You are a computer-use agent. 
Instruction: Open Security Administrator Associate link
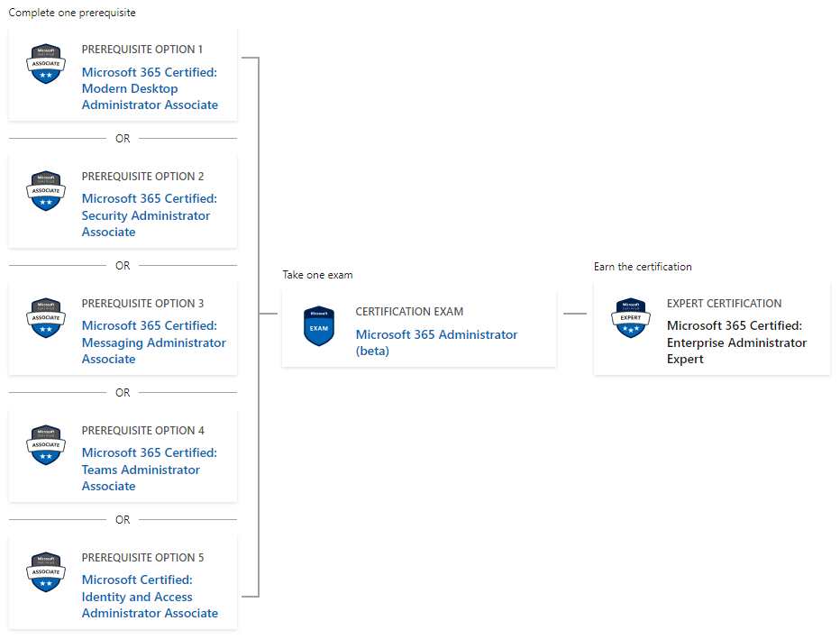150,215
